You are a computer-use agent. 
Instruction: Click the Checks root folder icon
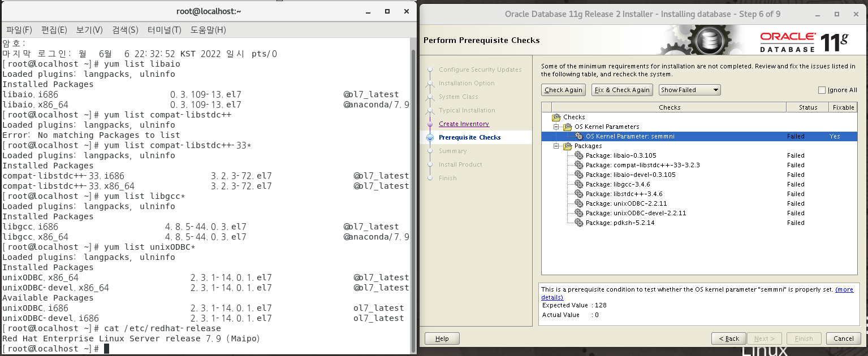click(x=556, y=117)
